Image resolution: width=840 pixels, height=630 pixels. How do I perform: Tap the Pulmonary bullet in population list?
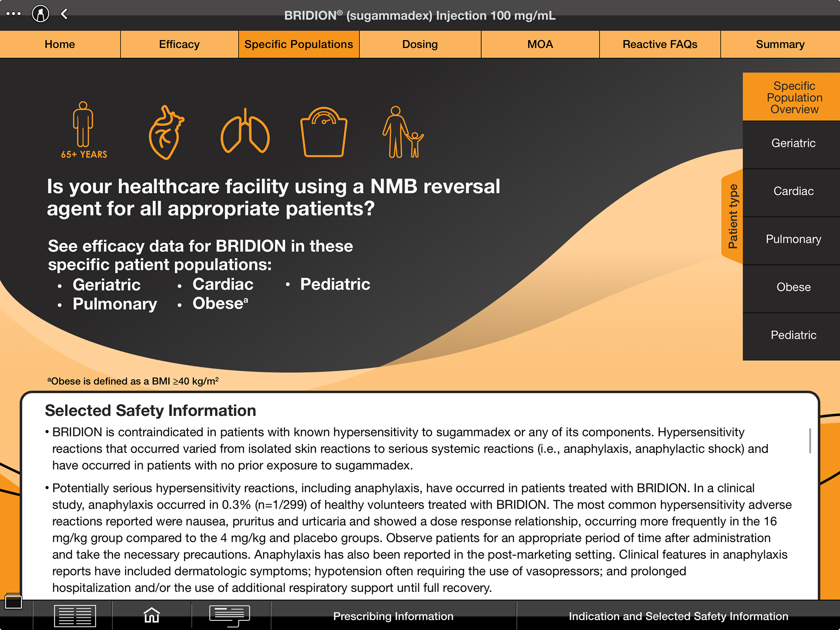(115, 304)
